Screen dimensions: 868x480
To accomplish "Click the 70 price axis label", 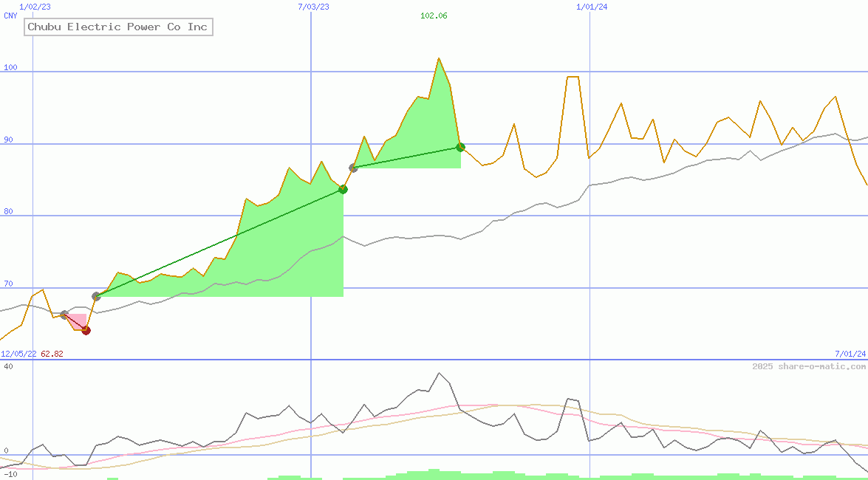I will coord(7,284).
